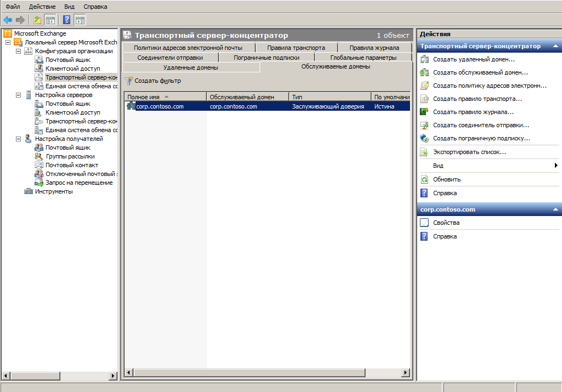Click the Создать соединитель отправки icon
The height and width of the screenshot is (392, 562).
pos(424,125)
